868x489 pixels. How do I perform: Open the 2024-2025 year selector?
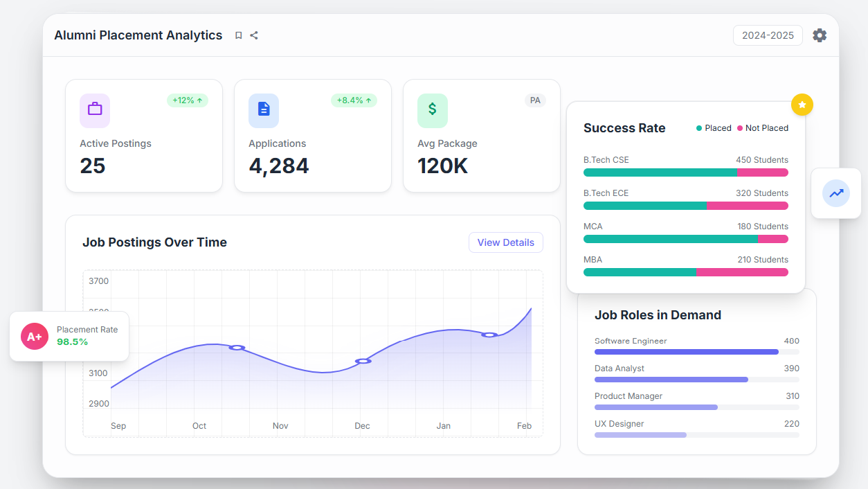(768, 35)
